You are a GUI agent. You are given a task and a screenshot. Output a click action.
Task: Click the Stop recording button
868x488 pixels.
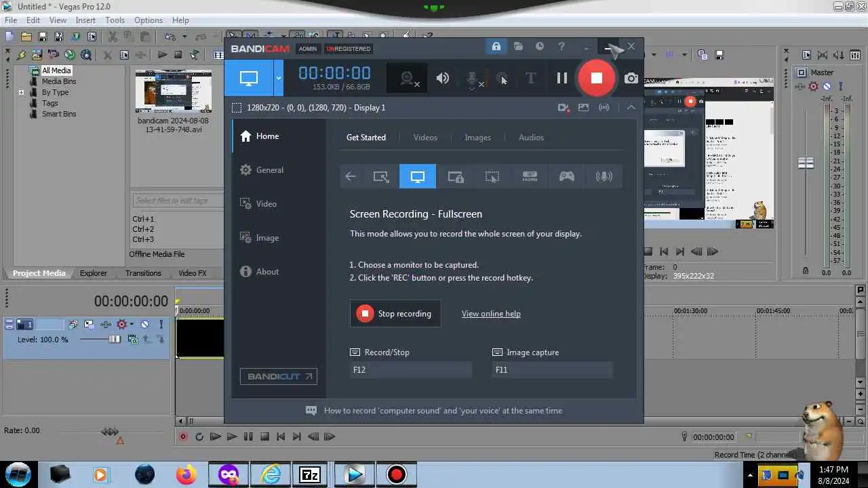395,314
